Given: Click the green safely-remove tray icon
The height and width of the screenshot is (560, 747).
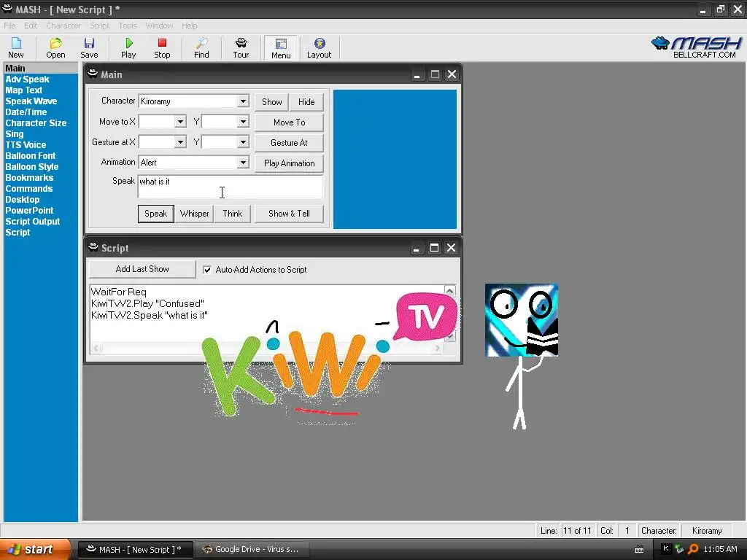Looking at the screenshot, I should pyautogui.click(x=679, y=549).
